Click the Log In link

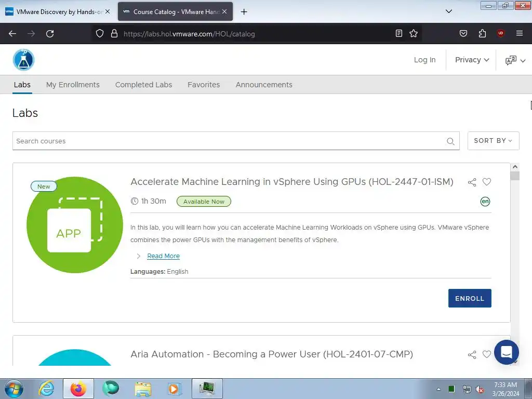pyautogui.click(x=424, y=60)
